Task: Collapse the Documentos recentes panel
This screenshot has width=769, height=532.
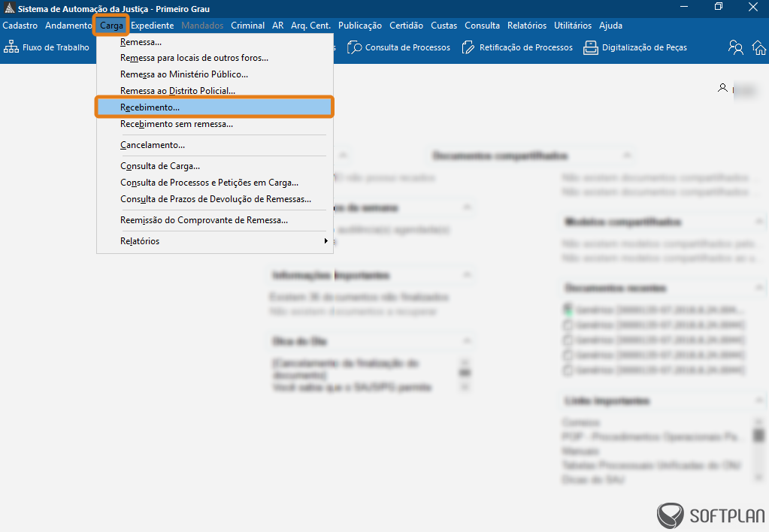Action: click(x=759, y=287)
